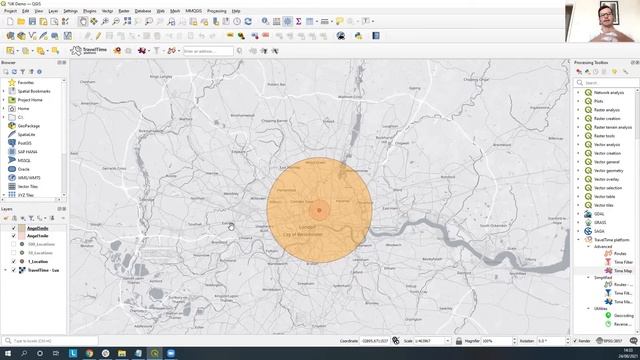Image resolution: width=640 pixels, height=360 pixels.
Task: Collapse the Simplified subgroup in toolbox
Action: point(589,278)
